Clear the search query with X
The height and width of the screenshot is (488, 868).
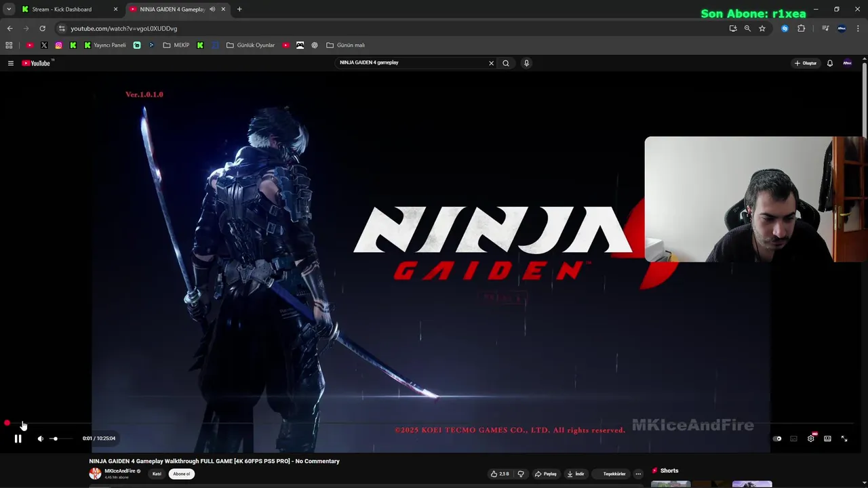(x=492, y=63)
